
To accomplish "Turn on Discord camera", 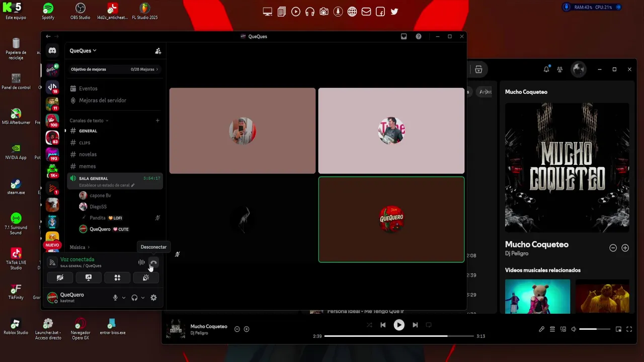I will click(x=60, y=278).
